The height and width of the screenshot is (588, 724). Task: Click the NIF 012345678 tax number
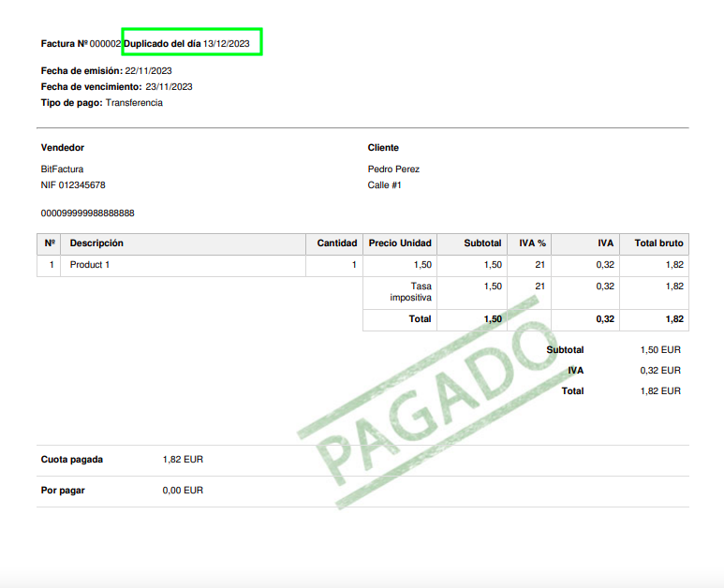[x=73, y=185]
